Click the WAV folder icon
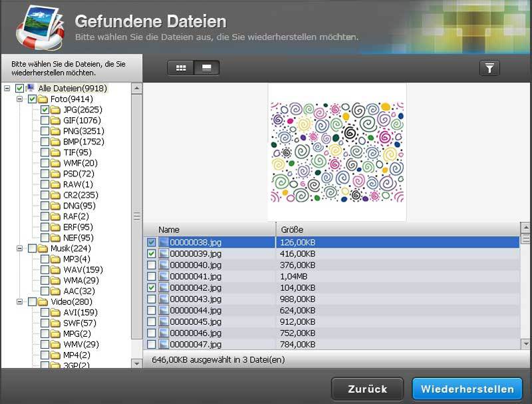This screenshot has height=404, width=532. [x=55, y=270]
